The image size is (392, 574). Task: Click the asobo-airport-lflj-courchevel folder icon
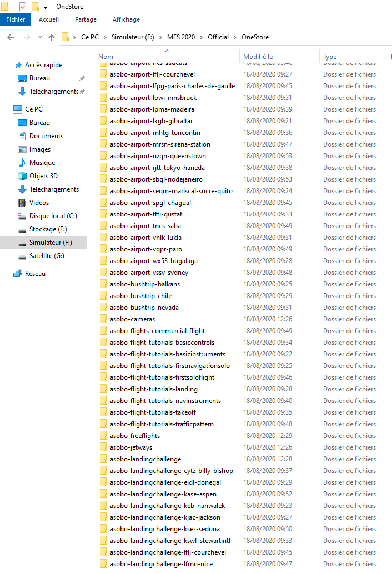click(104, 74)
